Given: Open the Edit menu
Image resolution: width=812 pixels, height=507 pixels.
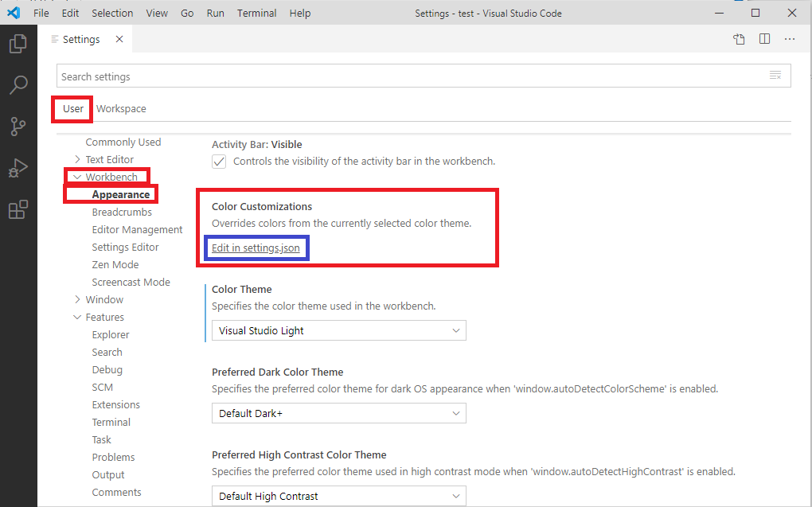Looking at the screenshot, I should click(x=70, y=13).
